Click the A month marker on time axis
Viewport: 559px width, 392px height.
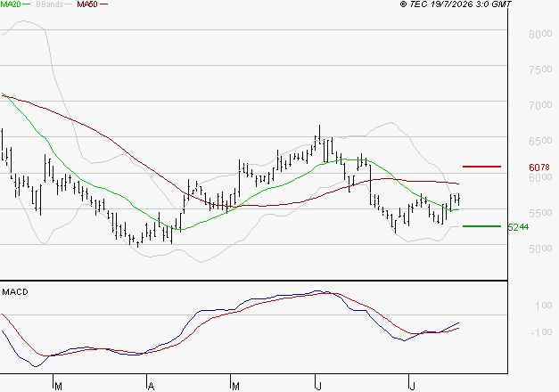coord(151,387)
